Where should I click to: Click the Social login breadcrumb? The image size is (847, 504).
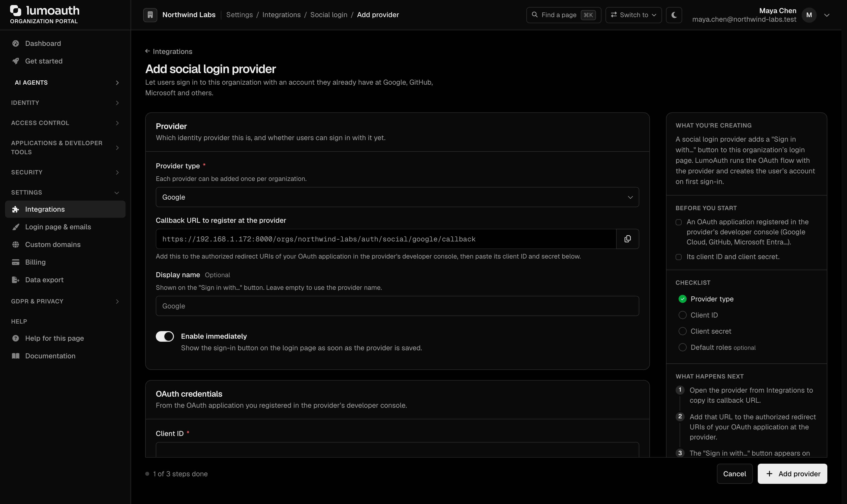(x=328, y=15)
